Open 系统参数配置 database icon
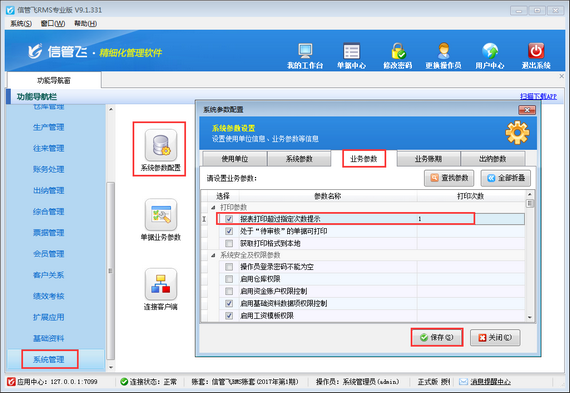The height and width of the screenshot is (393, 570). point(161,145)
